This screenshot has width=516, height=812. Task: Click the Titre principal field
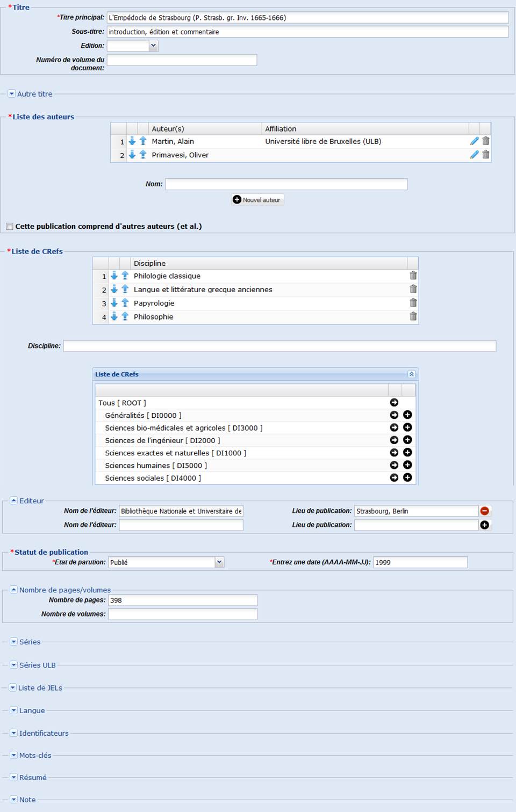coord(307,18)
